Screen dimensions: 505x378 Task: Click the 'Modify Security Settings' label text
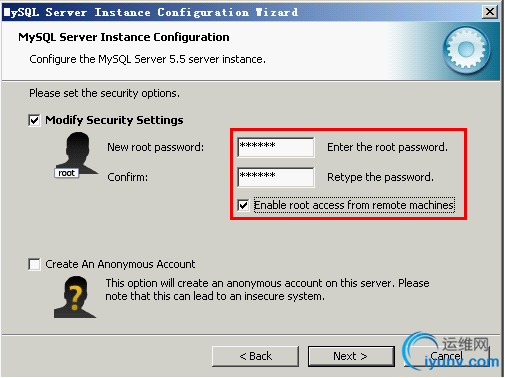[x=114, y=120]
